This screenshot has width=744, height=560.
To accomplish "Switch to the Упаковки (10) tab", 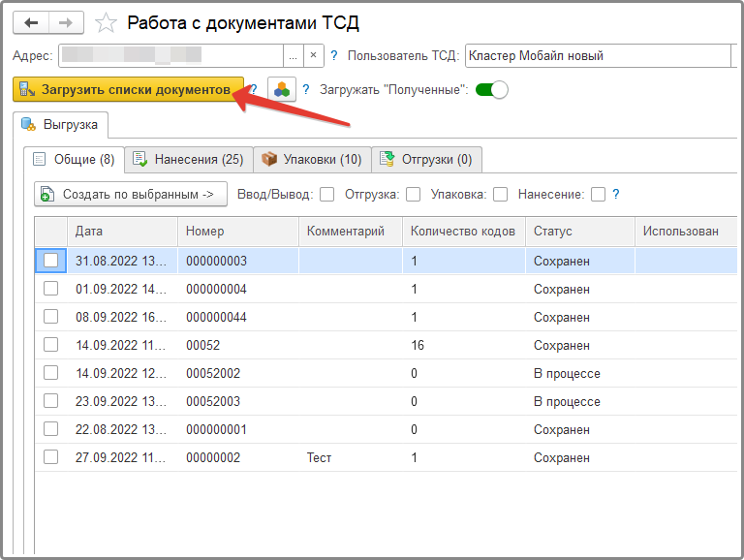I will pos(312,160).
